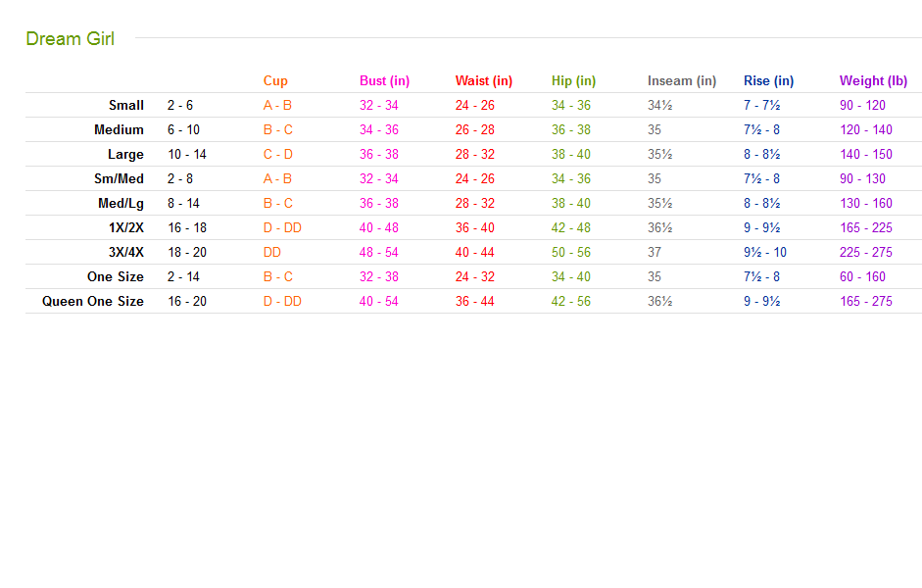Click size range 2 - 8 in Sm/Med row
The width and height of the screenshot is (922, 588).
180,178
